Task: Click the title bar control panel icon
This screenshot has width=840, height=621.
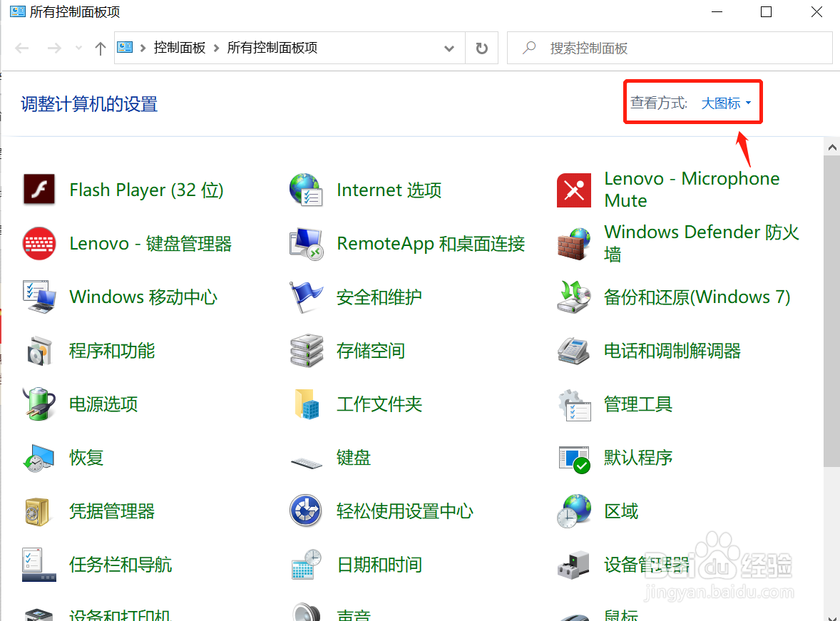Action: [x=17, y=11]
